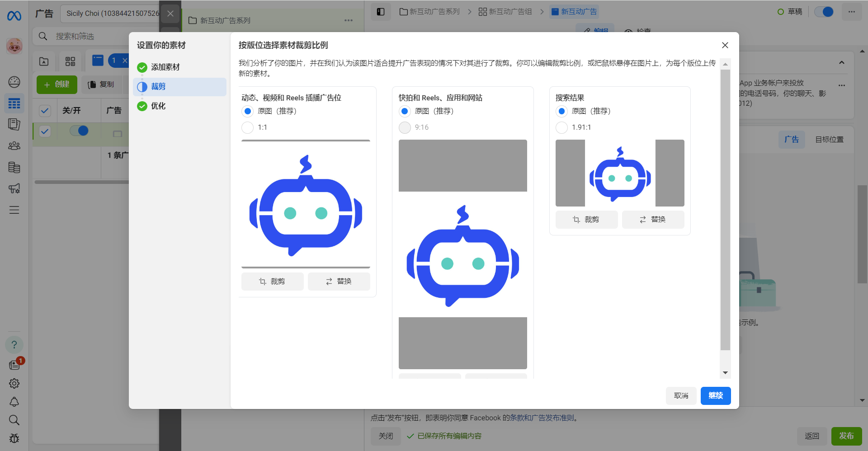Open the bug report icon

coord(14,438)
